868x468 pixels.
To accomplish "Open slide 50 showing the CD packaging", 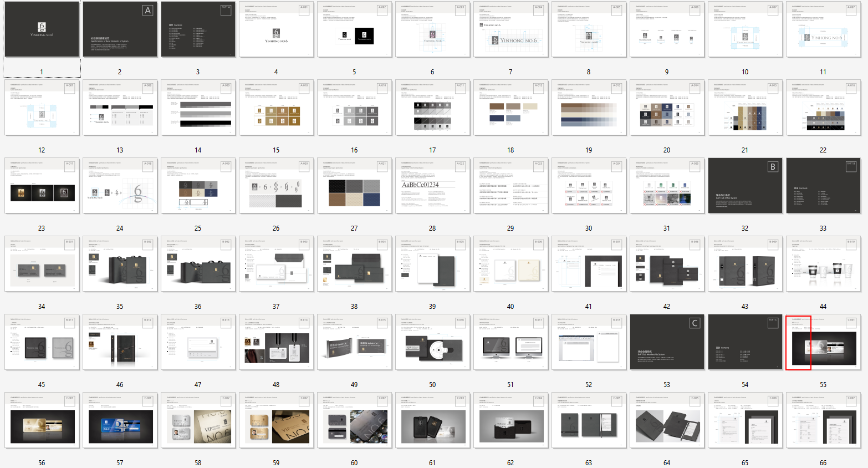I will point(432,342).
